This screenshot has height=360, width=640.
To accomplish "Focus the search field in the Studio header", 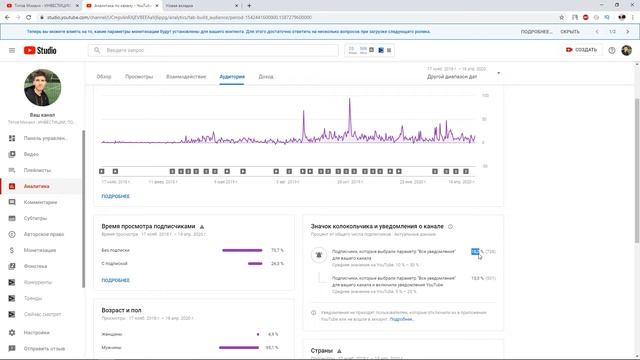I will [213, 50].
